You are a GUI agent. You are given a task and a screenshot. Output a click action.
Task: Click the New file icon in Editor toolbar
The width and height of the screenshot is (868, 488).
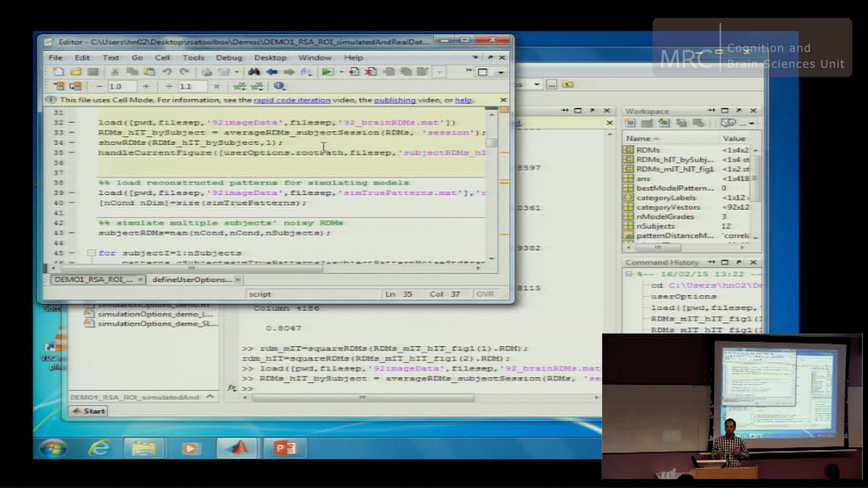(58, 72)
